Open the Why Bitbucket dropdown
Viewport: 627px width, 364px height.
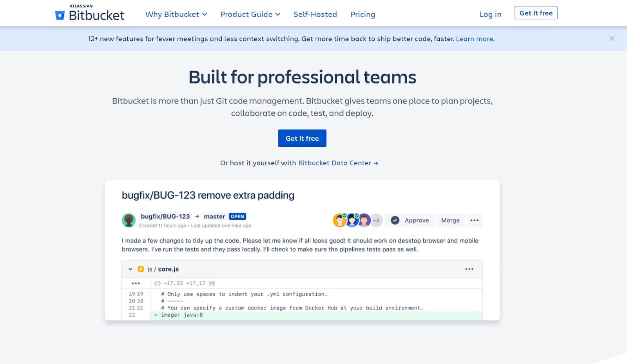point(176,14)
